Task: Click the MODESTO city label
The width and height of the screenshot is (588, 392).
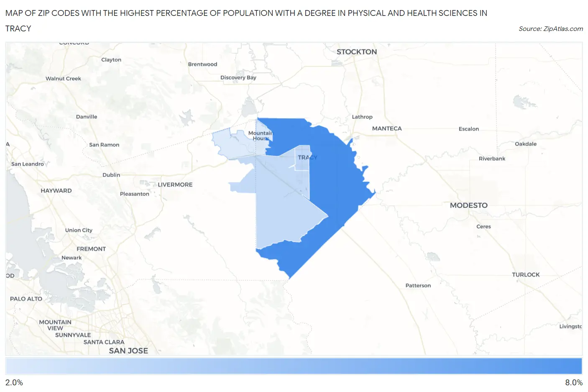Action: pos(469,205)
